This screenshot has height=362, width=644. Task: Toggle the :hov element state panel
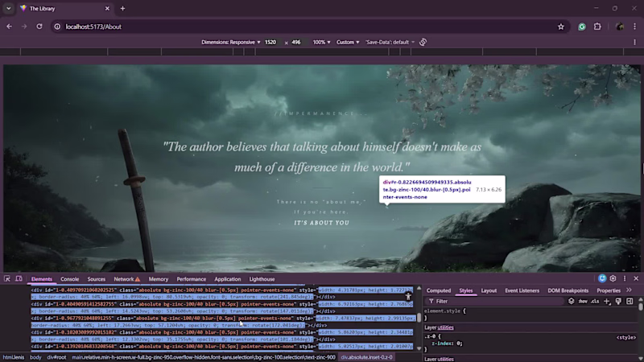(583, 301)
